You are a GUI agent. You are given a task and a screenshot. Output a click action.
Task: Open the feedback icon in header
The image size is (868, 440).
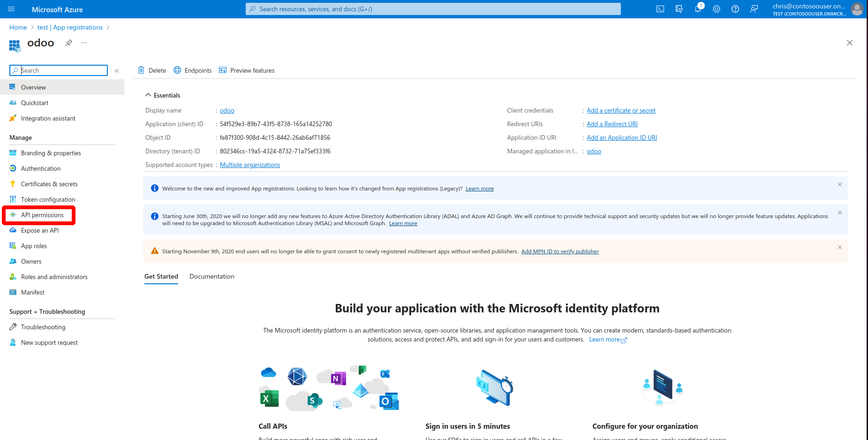754,9
